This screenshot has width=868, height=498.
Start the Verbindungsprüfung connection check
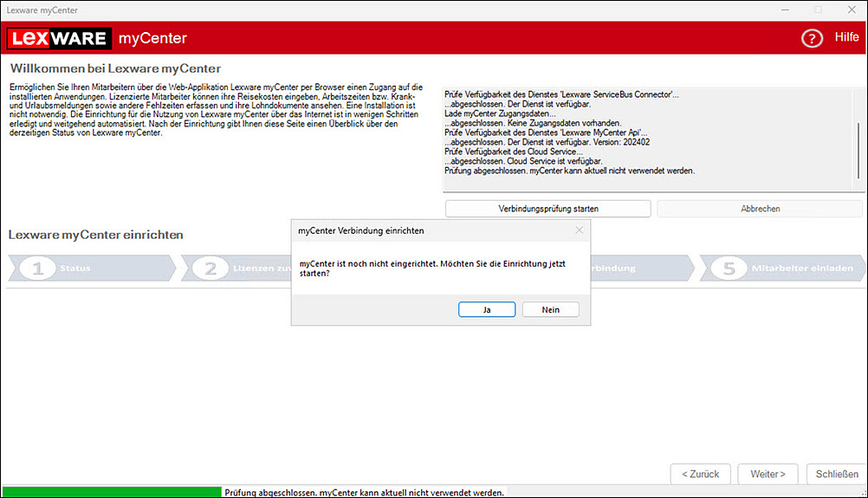pyautogui.click(x=547, y=209)
